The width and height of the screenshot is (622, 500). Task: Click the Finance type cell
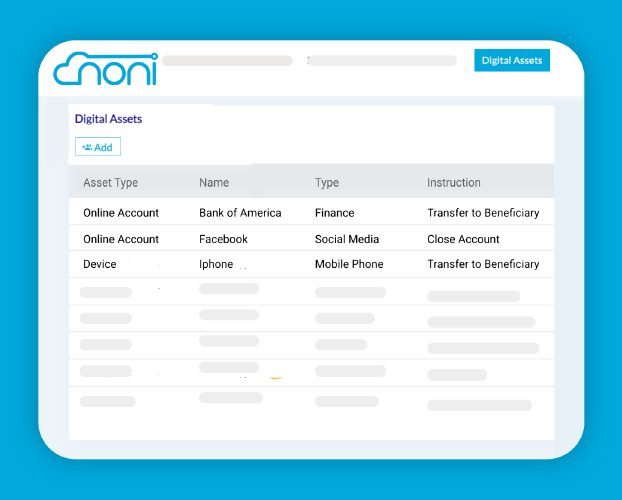tap(334, 213)
